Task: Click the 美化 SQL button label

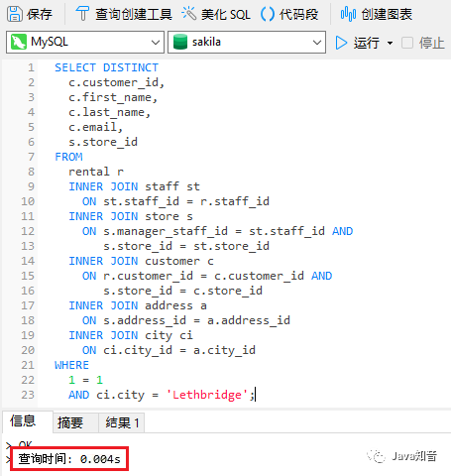Action: [x=226, y=14]
